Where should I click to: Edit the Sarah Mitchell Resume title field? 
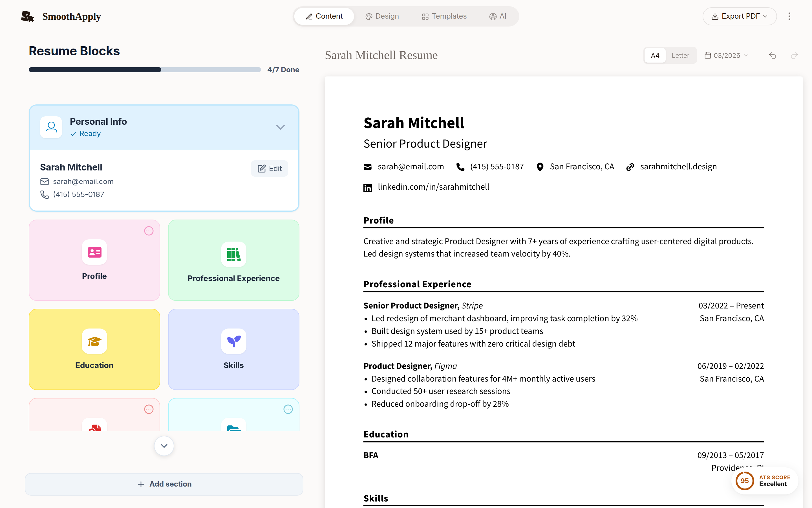tap(381, 55)
